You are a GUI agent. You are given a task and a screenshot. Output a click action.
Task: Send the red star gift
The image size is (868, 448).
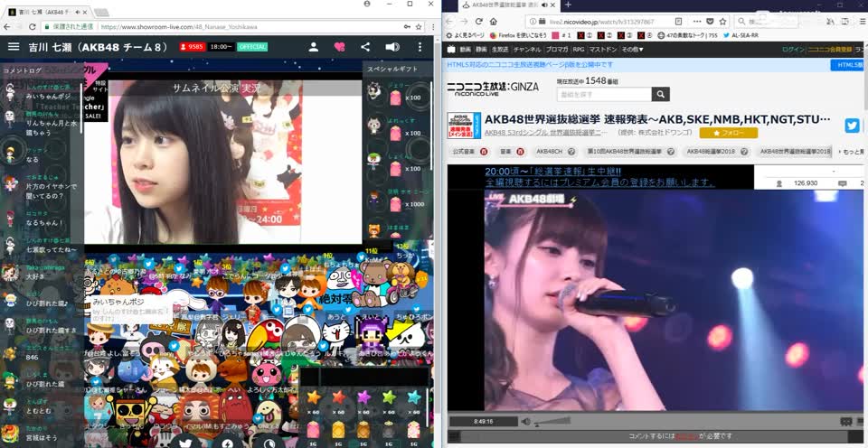tap(339, 398)
